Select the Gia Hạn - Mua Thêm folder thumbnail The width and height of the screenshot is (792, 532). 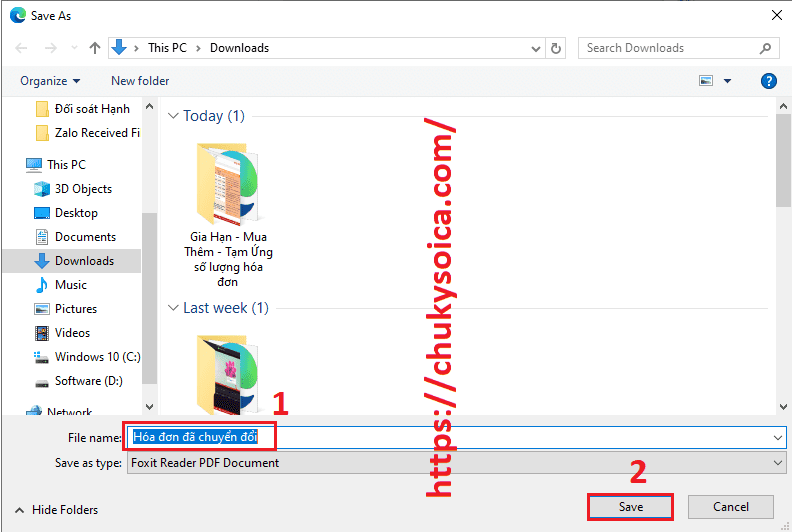(x=228, y=184)
